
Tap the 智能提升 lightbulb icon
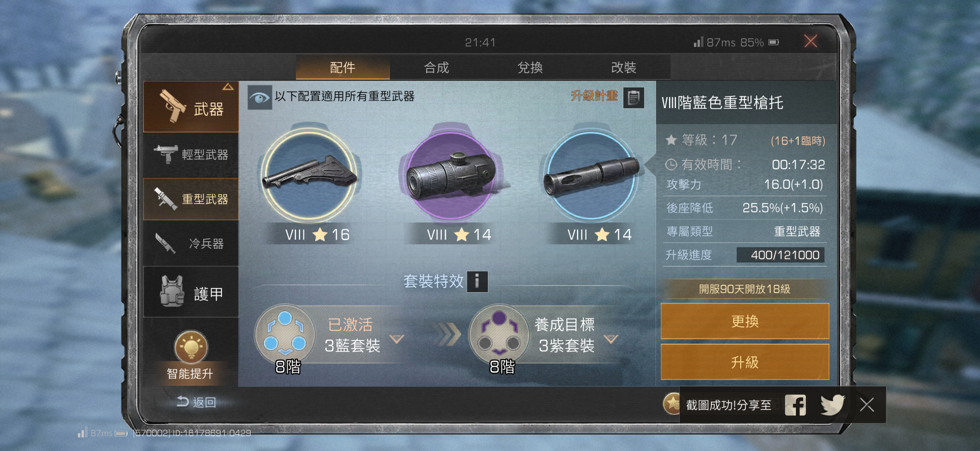[191, 346]
